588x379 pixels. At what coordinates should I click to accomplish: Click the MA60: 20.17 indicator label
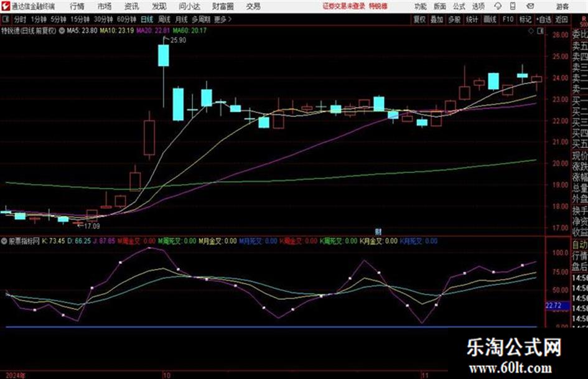click(190, 30)
